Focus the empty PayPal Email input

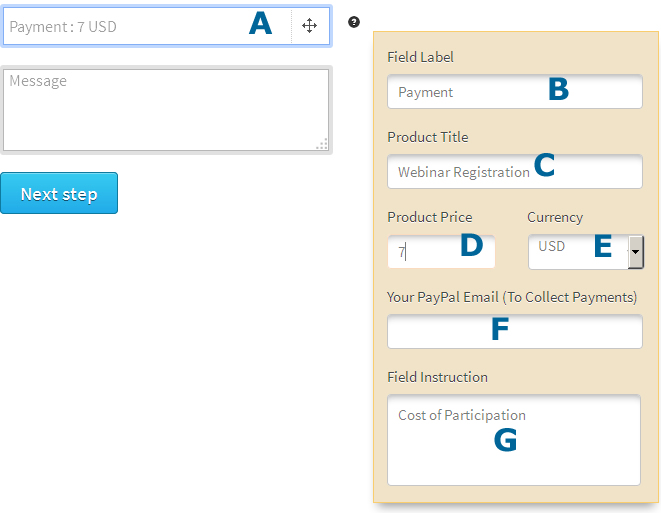(515, 331)
